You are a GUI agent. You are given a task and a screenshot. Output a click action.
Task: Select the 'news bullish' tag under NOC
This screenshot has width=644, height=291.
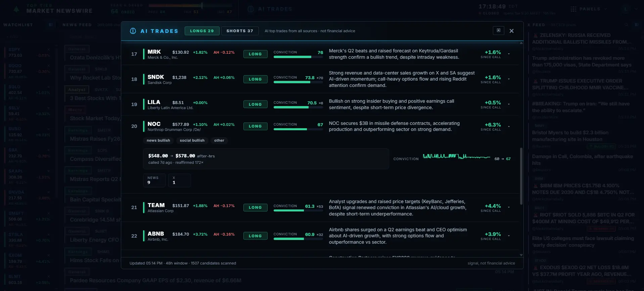(158, 141)
